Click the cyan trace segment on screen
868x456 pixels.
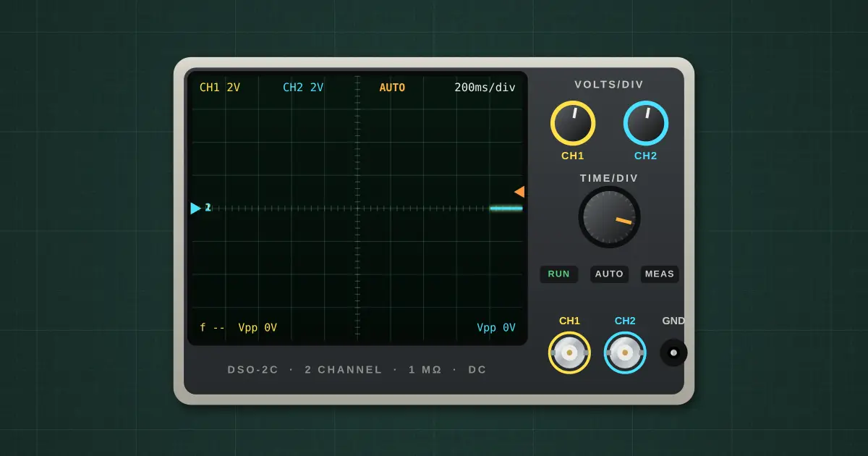(506, 208)
